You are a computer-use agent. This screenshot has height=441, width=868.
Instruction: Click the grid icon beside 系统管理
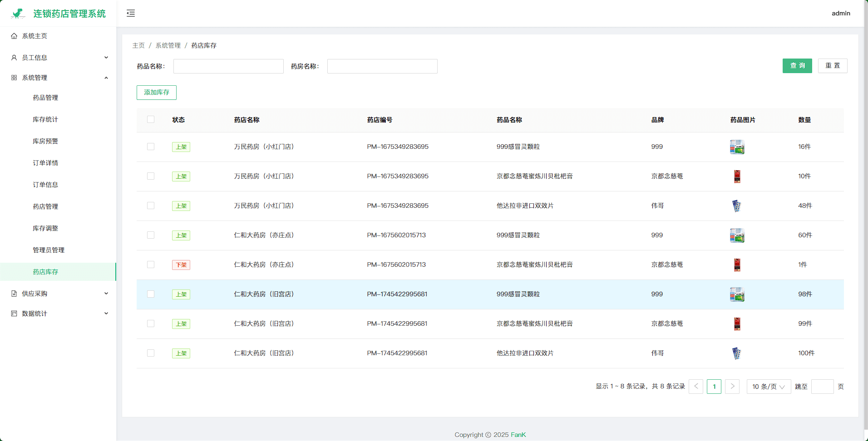(x=14, y=78)
